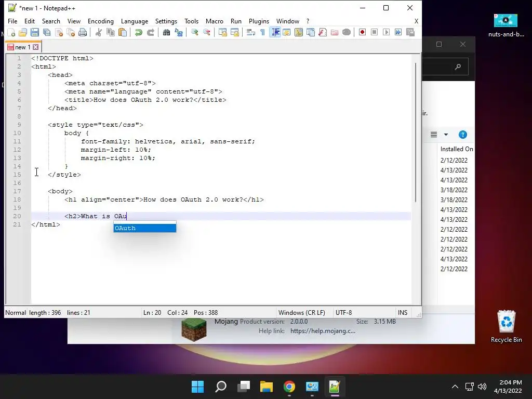This screenshot has height=399, width=532.
Task: Close the current document via the toolbar Close icon
Action: click(x=59, y=32)
